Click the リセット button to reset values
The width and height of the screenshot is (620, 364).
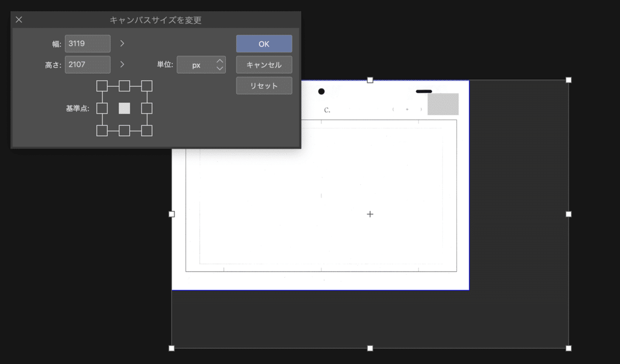[264, 85]
